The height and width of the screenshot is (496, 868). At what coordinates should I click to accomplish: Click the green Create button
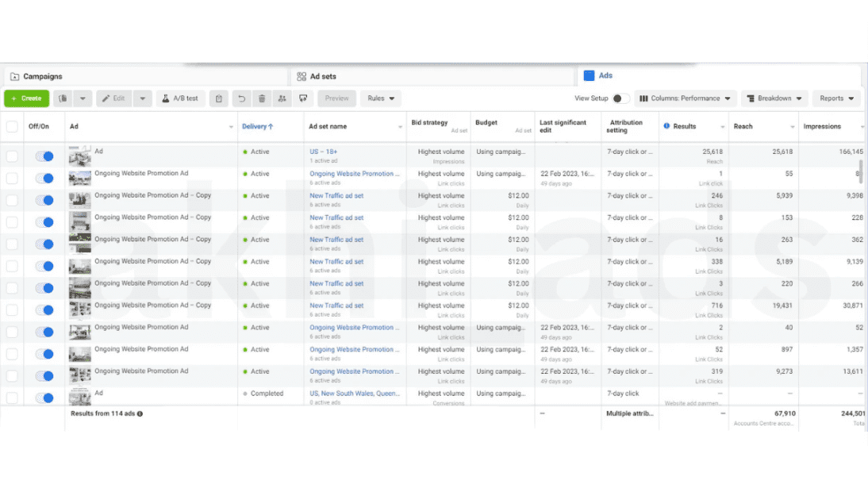(x=26, y=98)
